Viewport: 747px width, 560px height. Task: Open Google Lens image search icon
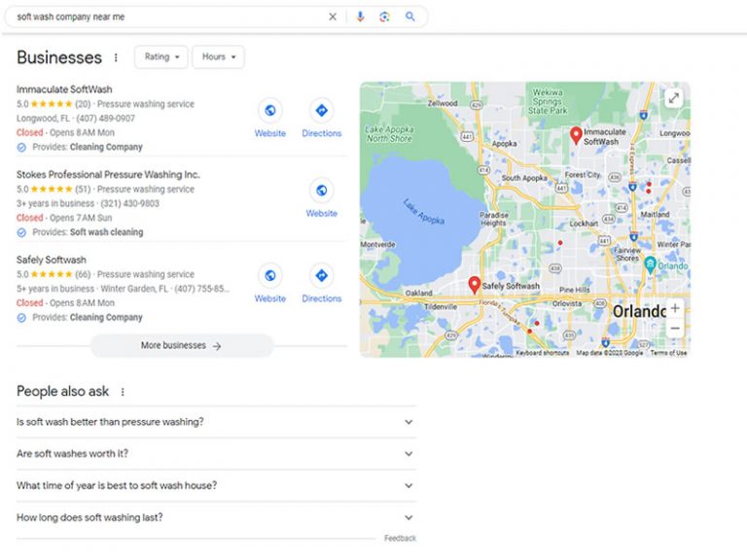(x=384, y=17)
